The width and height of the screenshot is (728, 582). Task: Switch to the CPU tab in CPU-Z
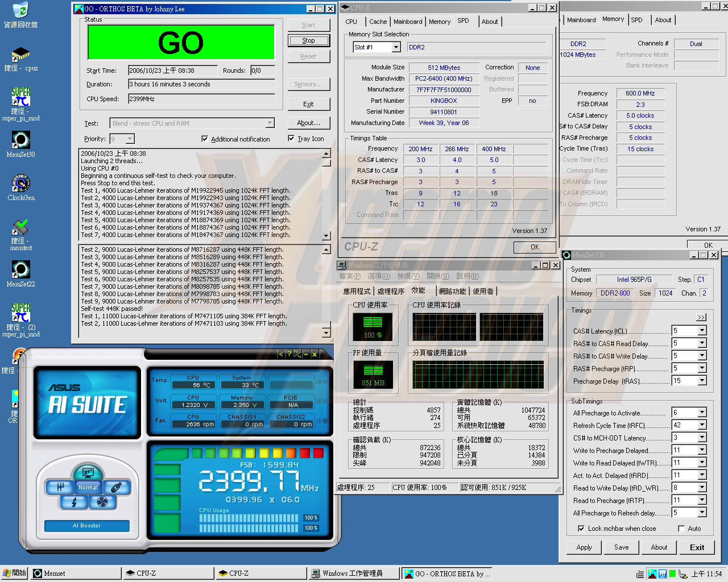[x=351, y=22]
